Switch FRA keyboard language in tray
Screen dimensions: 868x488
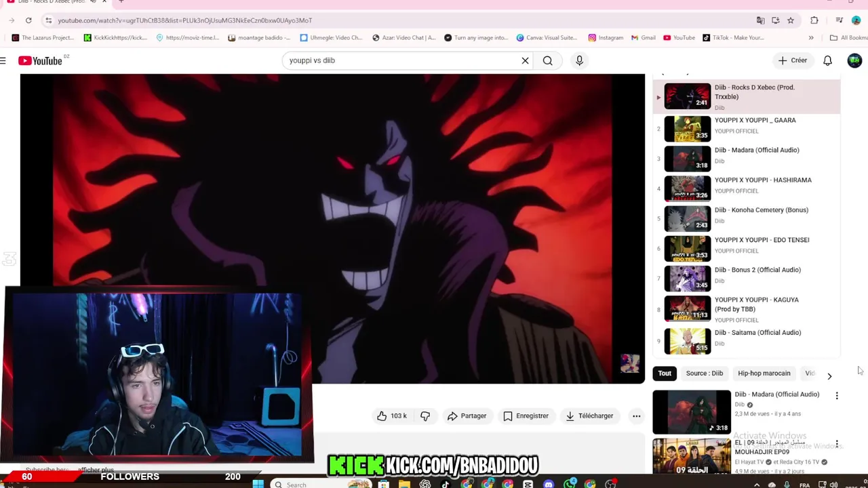tap(804, 485)
